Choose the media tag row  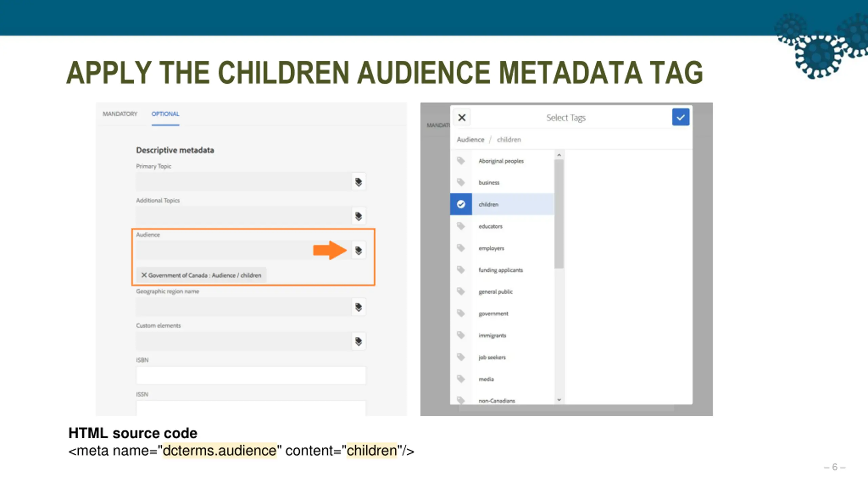tap(502, 379)
